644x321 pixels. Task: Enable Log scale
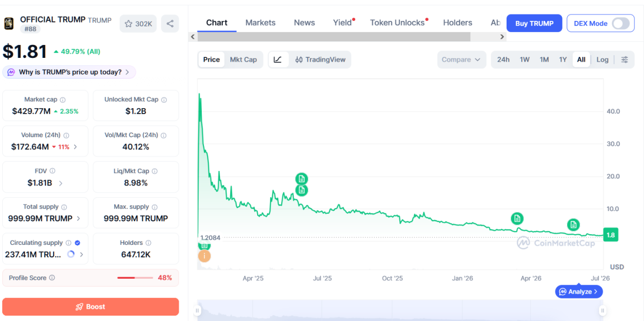pos(603,59)
